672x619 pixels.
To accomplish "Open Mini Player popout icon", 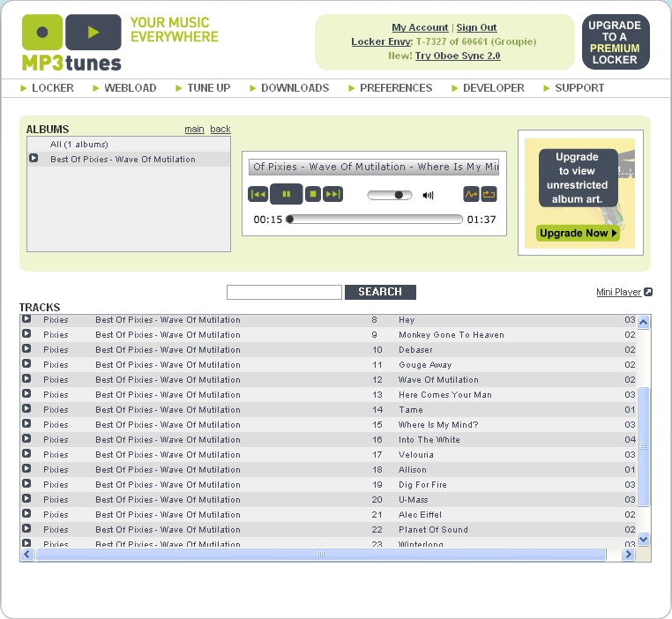I will click(648, 292).
